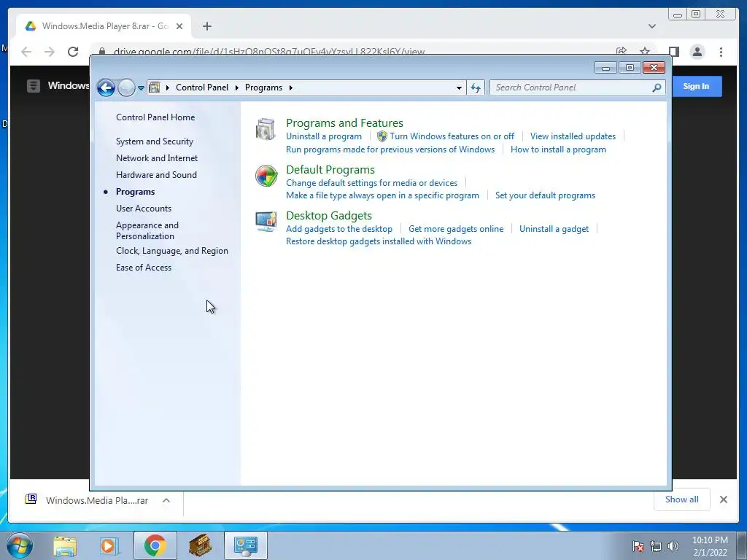Screen dimensions: 747x560
Task: Click Show all downloads
Action: 682,499
